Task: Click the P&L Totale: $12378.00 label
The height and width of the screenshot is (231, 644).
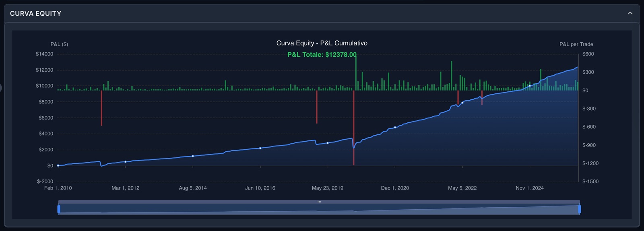Action: coord(322,54)
